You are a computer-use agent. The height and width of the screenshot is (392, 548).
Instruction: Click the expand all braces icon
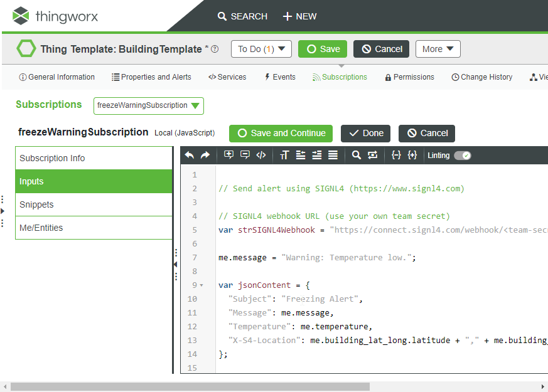(x=412, y=155)
